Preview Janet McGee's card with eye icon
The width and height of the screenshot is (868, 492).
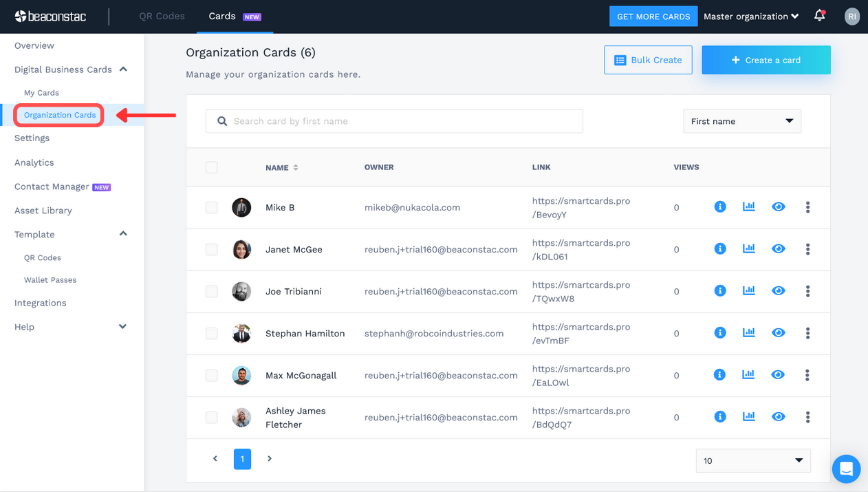[x=779, y=249]
